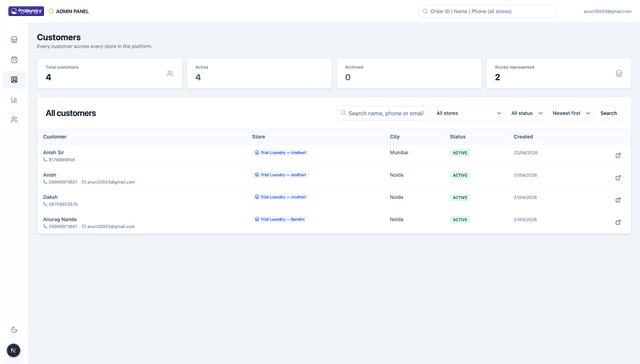This screenshot has height=364, width=640.
Task: Click the global order search field
Action: 487,11
